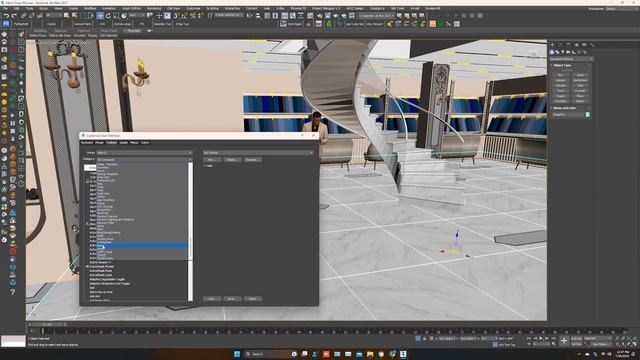Click the Load button in Customize dialog
This screenshot has height=360, width=640.
point(211,299)
